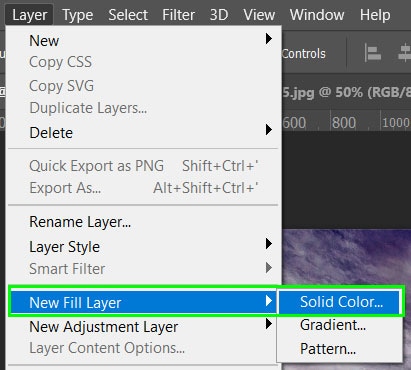Image resolution: width=411 pixels, height=370 pixels.
Task: Click the align horizontal centers icon
Action: 405,53
